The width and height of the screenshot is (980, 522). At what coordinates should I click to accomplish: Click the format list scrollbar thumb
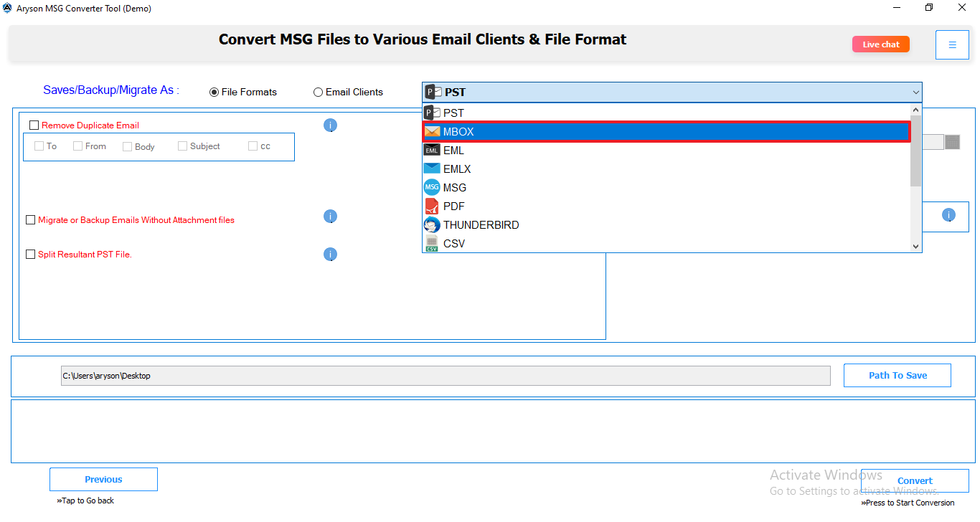915,151
